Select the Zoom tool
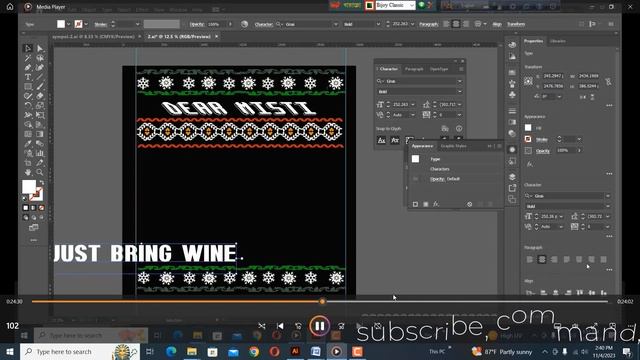The image size is (640, 360). tap(40, 172)
